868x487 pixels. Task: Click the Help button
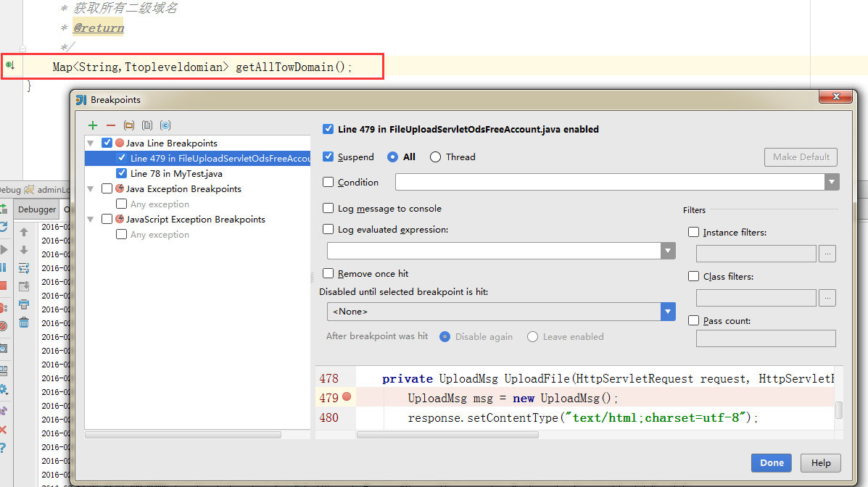(x=821, y=462)
